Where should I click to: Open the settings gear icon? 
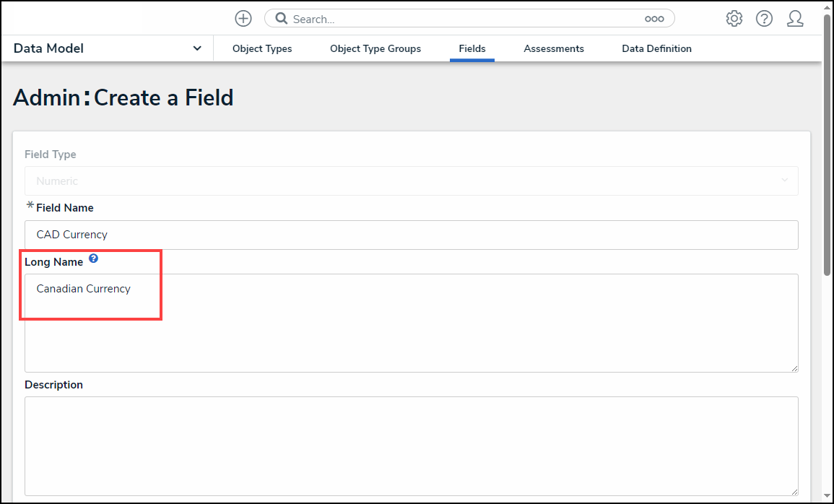tap(734, 19)
